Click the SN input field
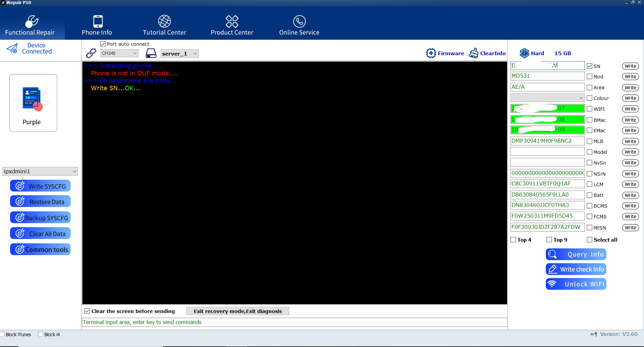 pos(547,65)
